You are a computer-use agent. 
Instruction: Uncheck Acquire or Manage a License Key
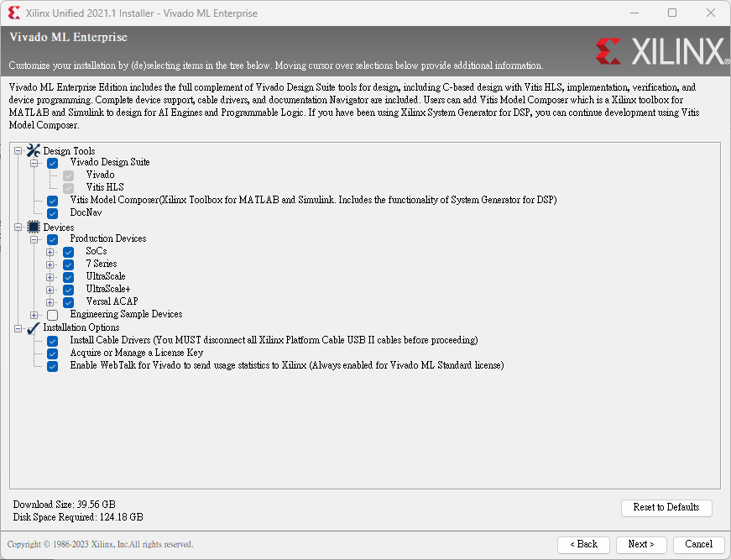53,354
